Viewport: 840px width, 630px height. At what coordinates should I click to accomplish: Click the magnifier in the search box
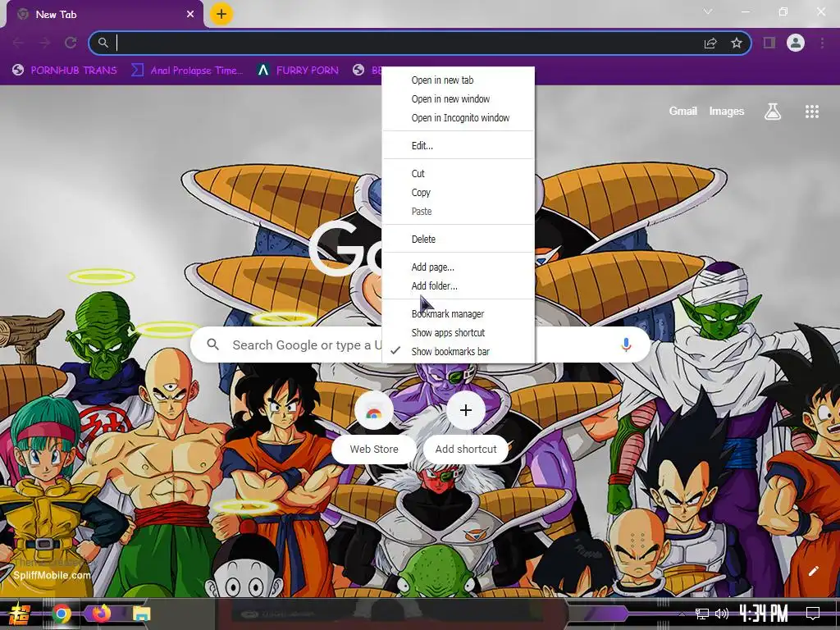(212, 345)
